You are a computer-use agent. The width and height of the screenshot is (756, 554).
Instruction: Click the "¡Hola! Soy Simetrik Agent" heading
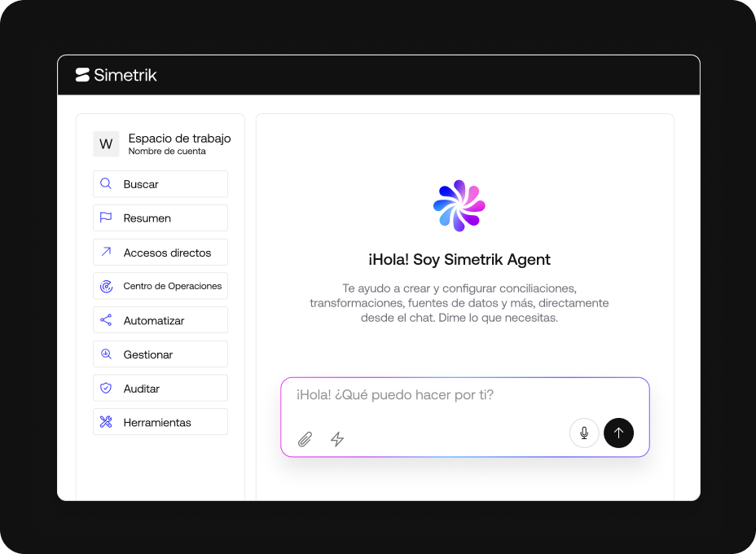point(459,259)
